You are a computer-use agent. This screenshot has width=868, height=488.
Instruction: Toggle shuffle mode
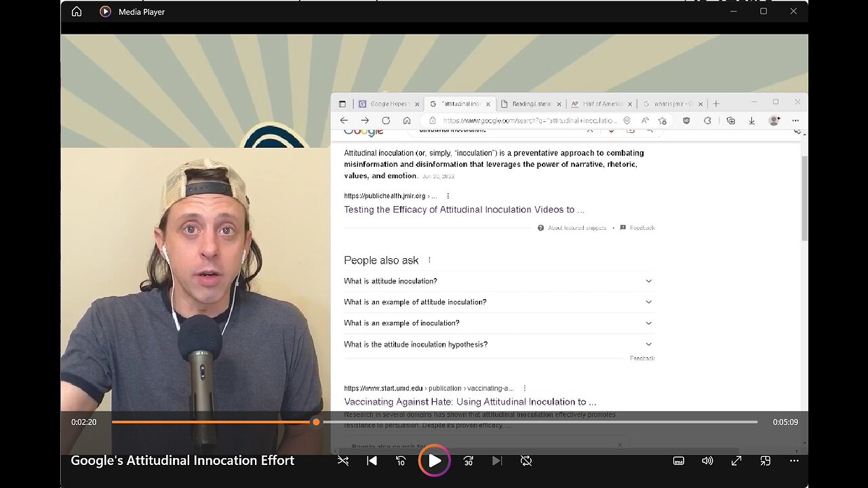(343, 461)
